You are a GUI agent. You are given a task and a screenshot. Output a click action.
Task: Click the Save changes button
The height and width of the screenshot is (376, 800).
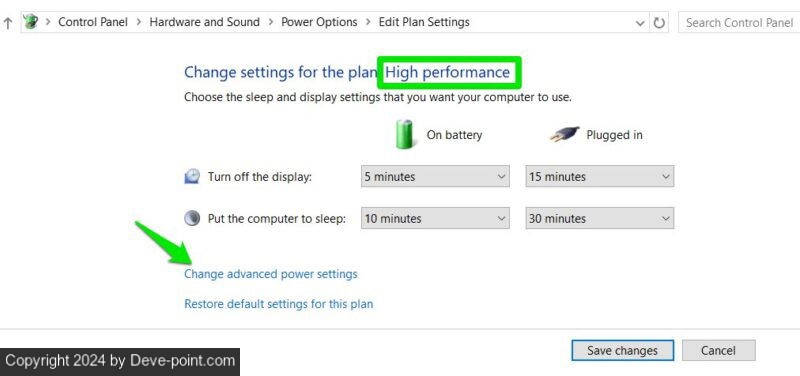(x=622, y=350)
